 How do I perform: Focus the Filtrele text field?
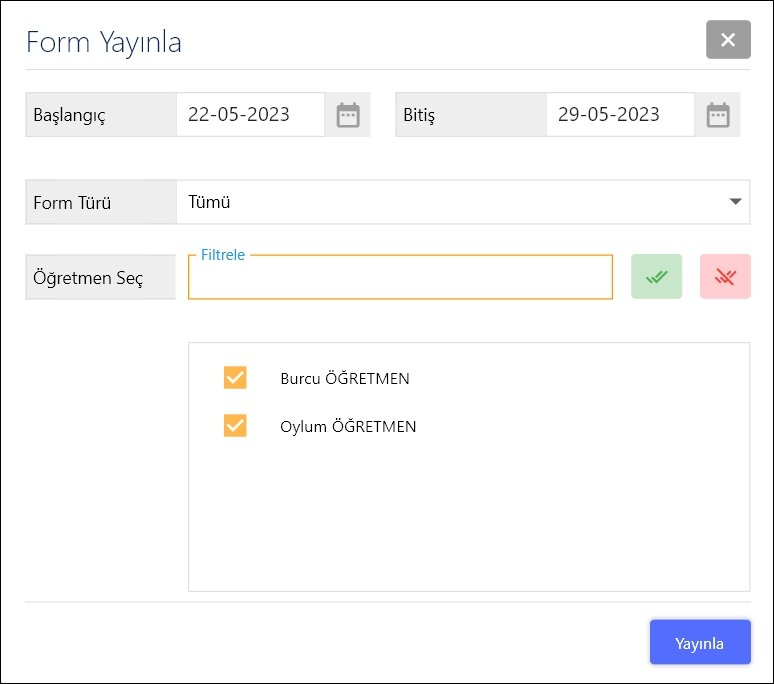(400, 279)
